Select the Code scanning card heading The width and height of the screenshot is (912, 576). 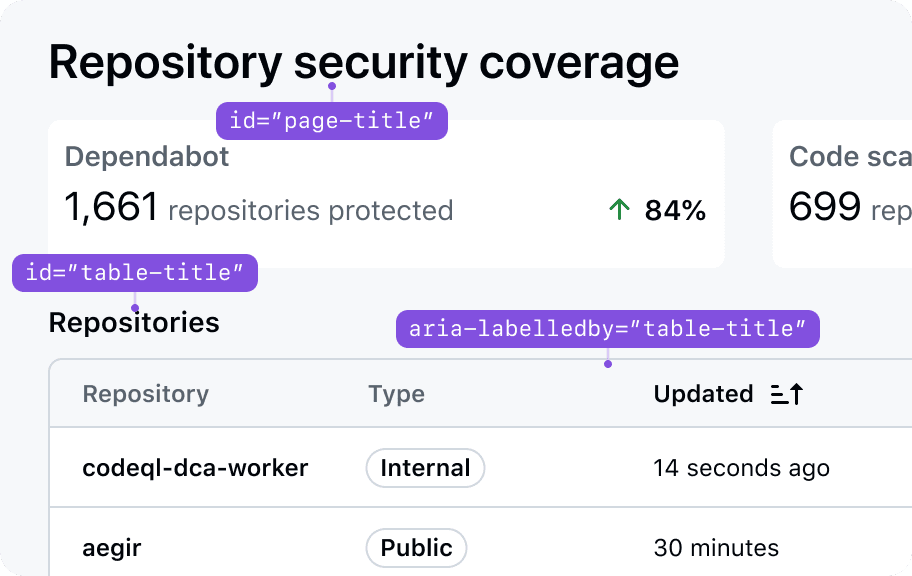tap(850, 156)
